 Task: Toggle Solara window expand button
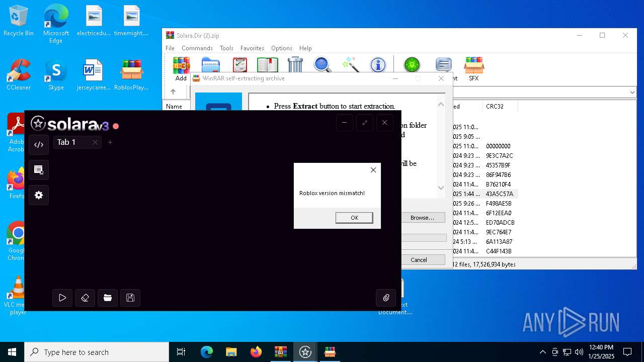[365, 123]
